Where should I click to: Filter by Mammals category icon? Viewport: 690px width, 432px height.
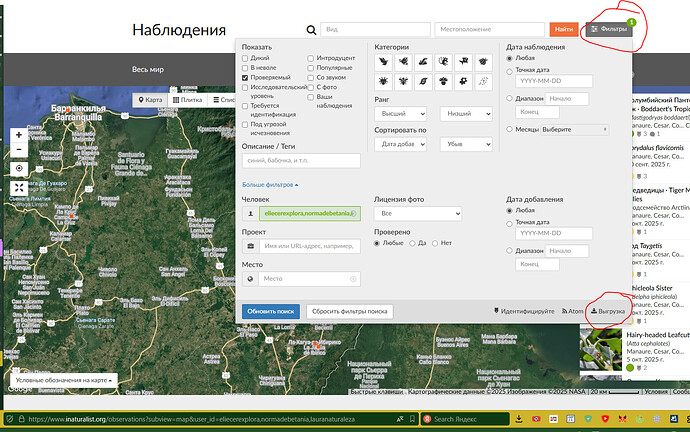443,62
